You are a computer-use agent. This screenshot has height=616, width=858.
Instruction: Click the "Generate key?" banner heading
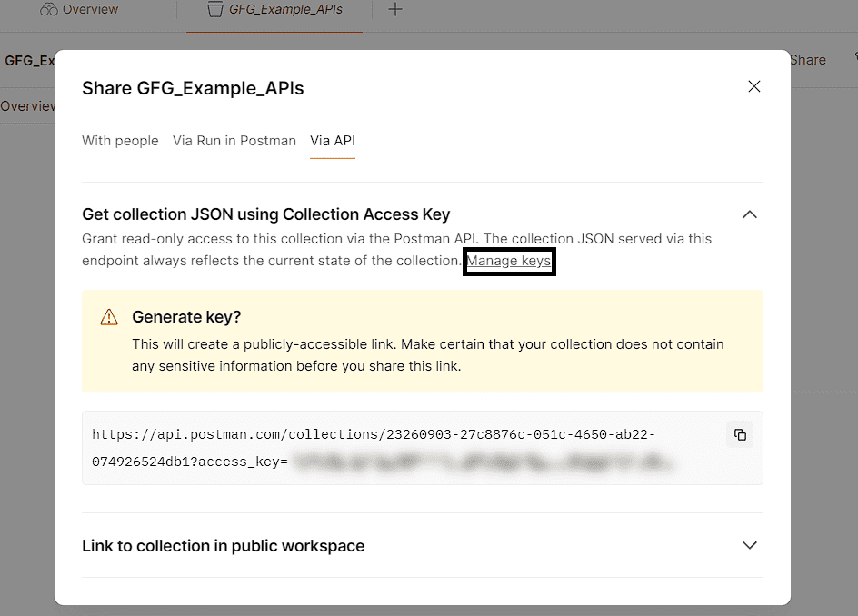(x=186, y=317)
